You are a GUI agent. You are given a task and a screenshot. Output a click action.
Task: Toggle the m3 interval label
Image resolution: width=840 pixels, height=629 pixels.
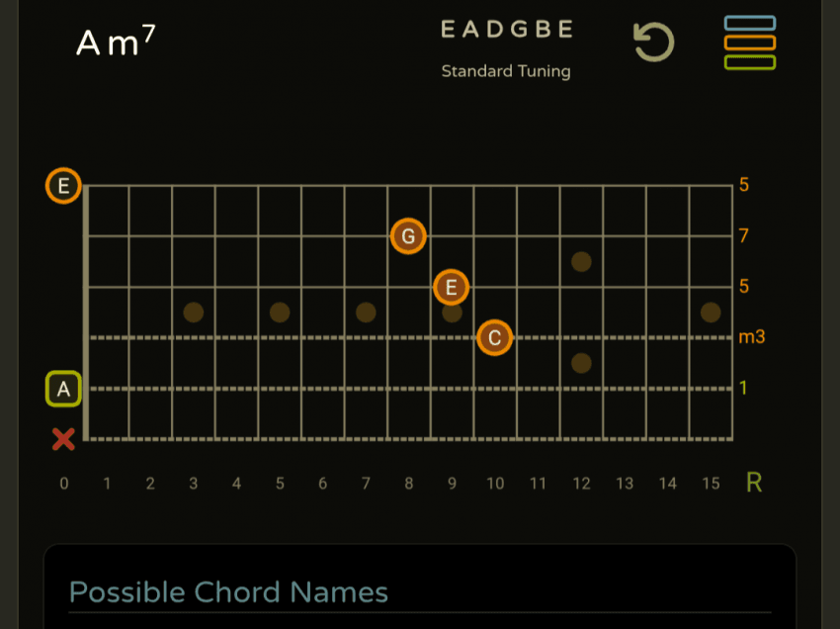751,337
